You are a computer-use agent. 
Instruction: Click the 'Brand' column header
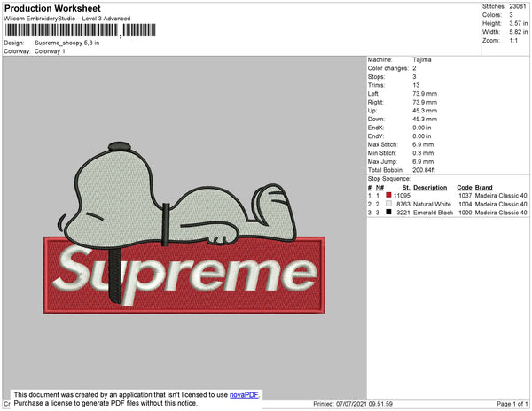click(483, 188)
